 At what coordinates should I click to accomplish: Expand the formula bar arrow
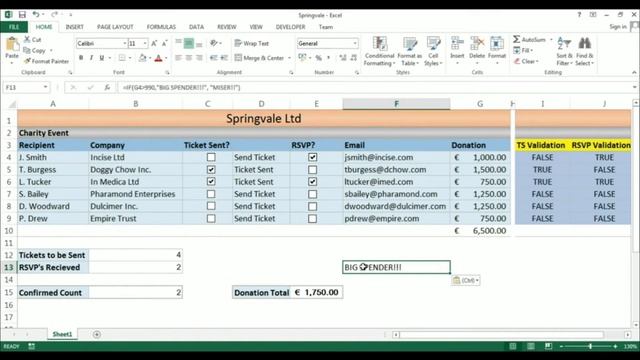pyautogui.click(x=635, y=87)
